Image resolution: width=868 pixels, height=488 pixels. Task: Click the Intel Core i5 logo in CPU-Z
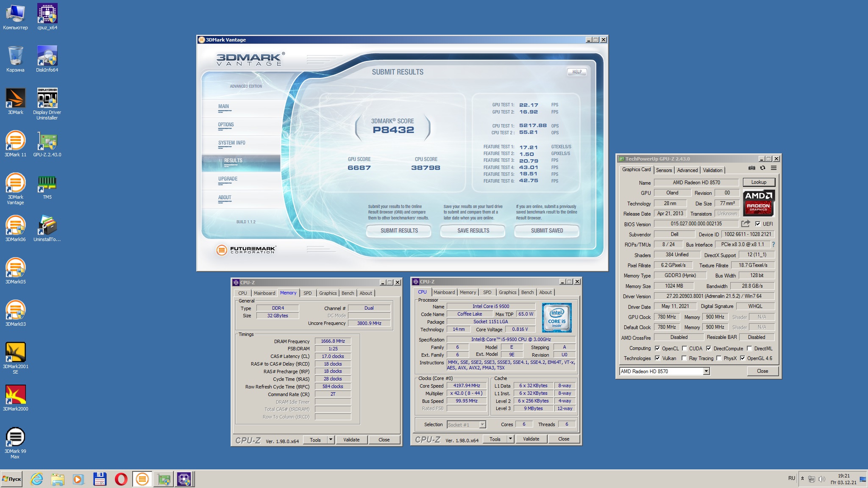click(x=556, y=317)
